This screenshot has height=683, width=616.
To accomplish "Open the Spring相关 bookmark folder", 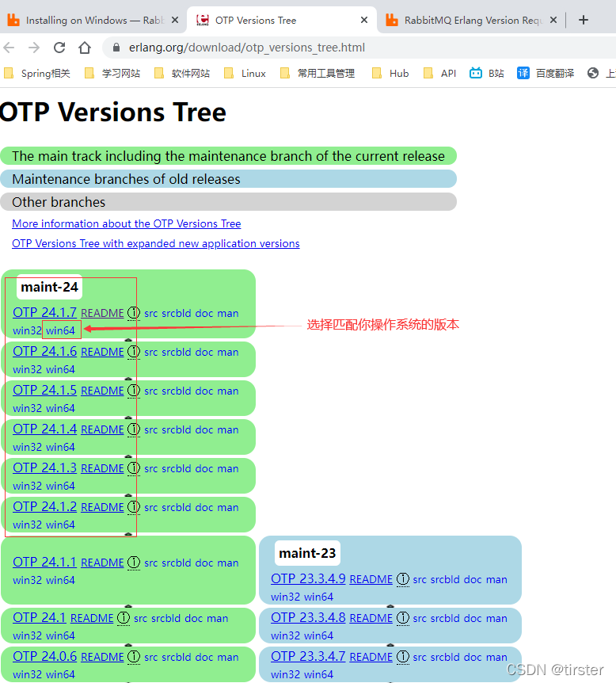I will click(37, 73).
